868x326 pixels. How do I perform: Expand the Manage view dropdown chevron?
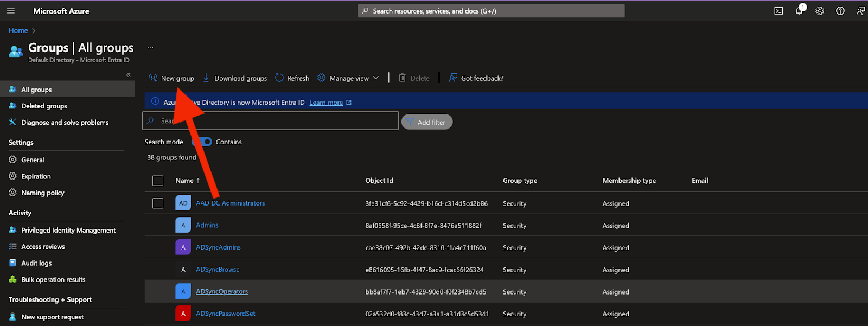tap(376, 78)
